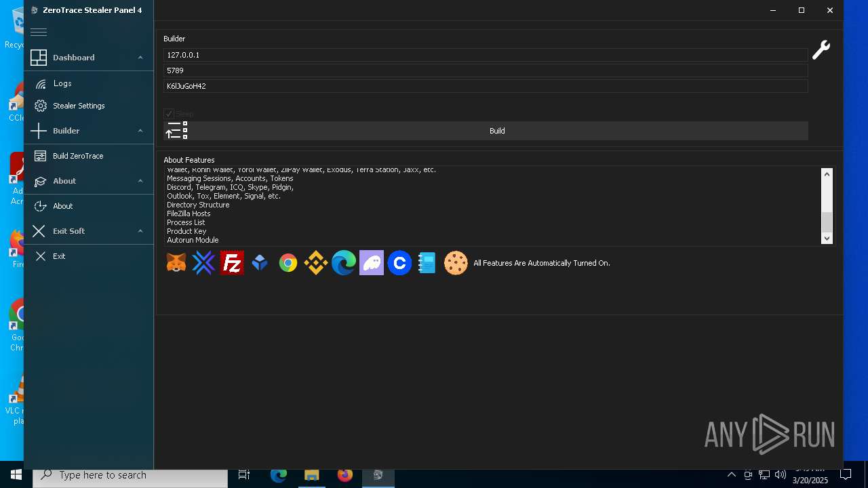Image resolution: width=868 pixels, height=488 pixels.
Task: Click the Builder plus icon
Action: coord(39,131)
